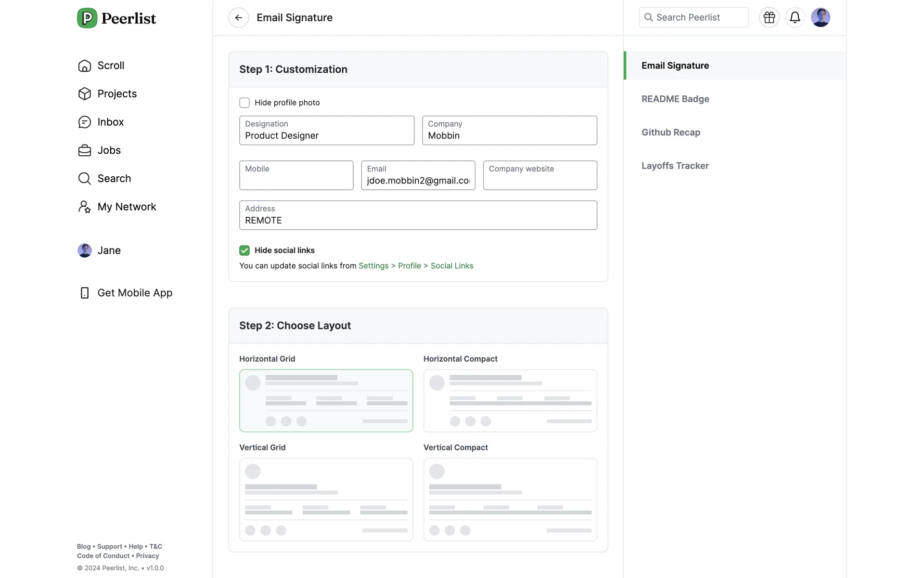
Task: Select the Horizontal Compact layout thumbnail
Action: 510,401
